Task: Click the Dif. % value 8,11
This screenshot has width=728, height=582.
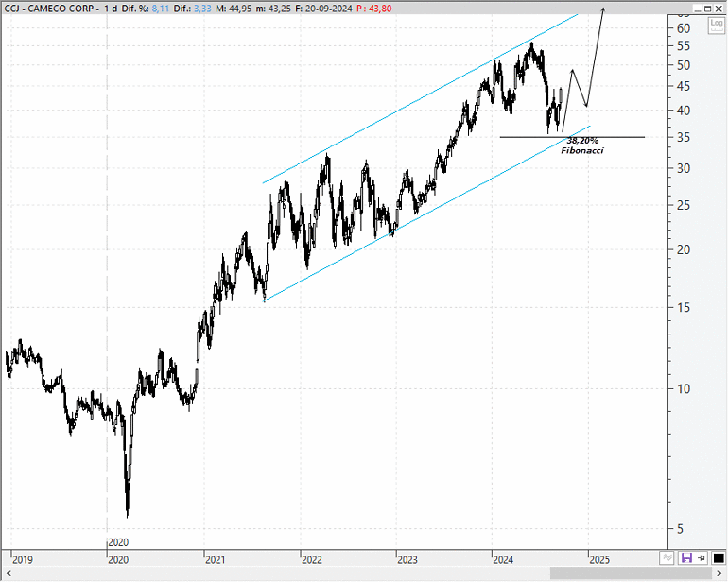Action: [x=160, y=9]
